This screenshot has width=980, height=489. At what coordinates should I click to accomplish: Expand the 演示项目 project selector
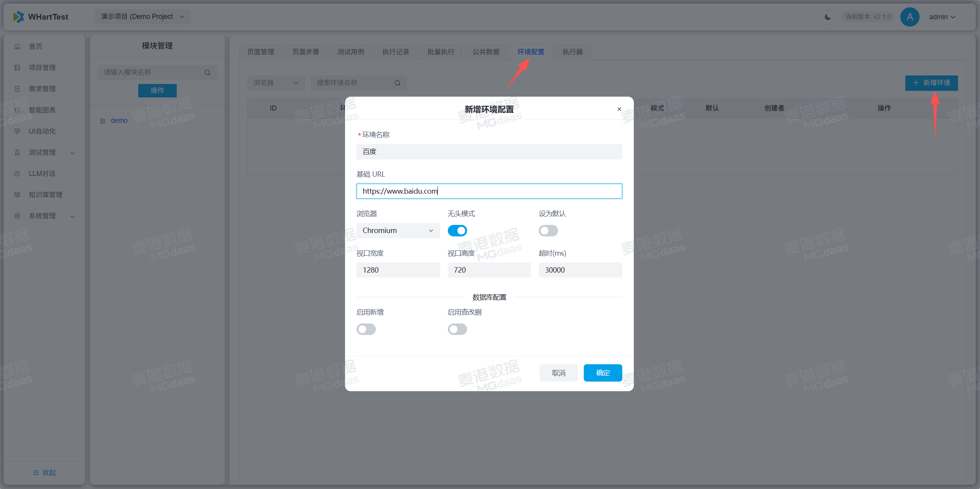point(142,17)
